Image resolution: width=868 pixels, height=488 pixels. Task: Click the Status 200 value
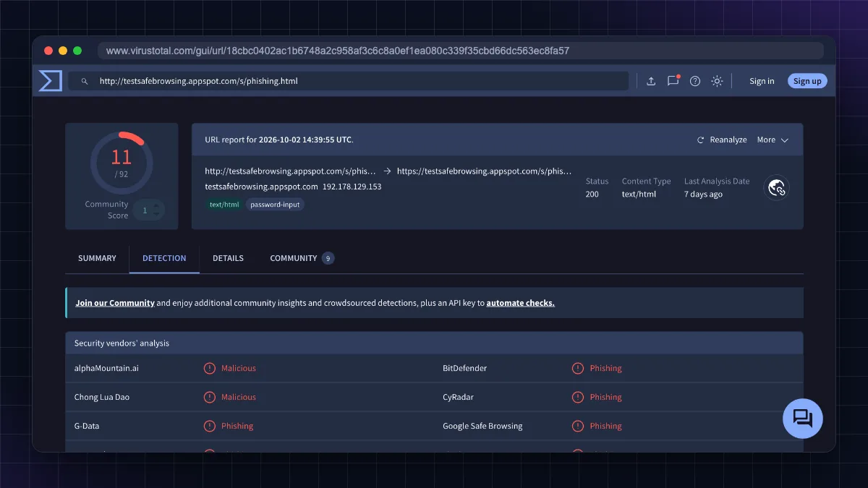pyautogui.click(x=592, y=194)
